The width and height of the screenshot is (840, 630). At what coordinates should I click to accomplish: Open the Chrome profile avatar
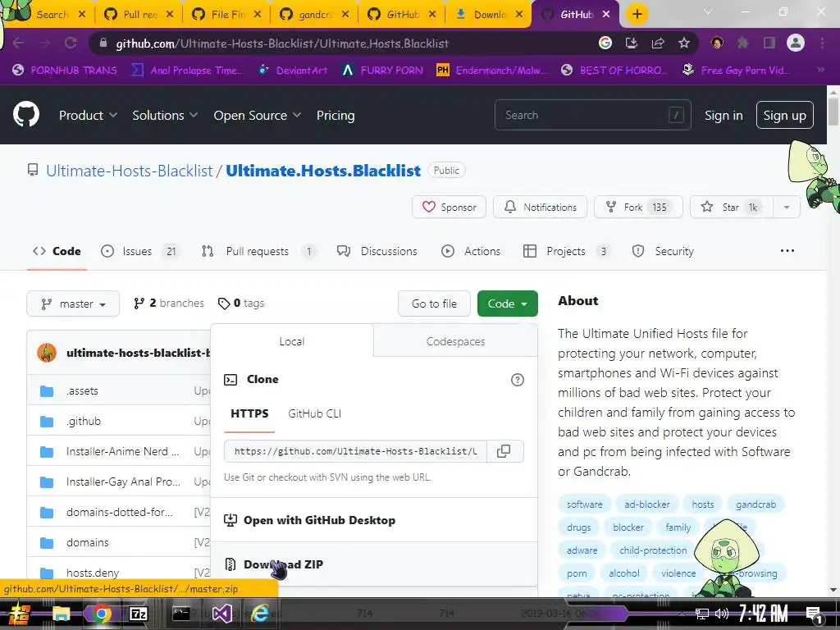click(796, 43)
